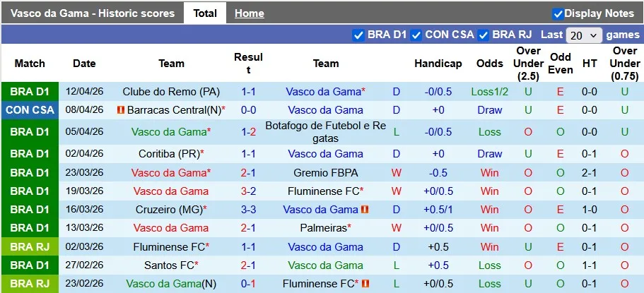Image resolution: width=644 pixels, height=293 pixels.
Task: Click the red card icon beside Barracas Central
Action: 121,110
